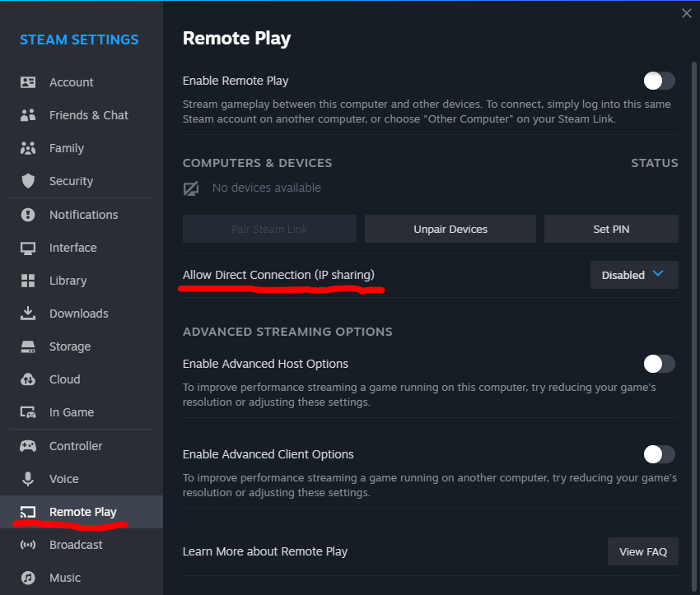Expand the Allow Direct Connection Disabled dropdown
Image resolution: width=700 pixels, height=595 pixels.
634,275
